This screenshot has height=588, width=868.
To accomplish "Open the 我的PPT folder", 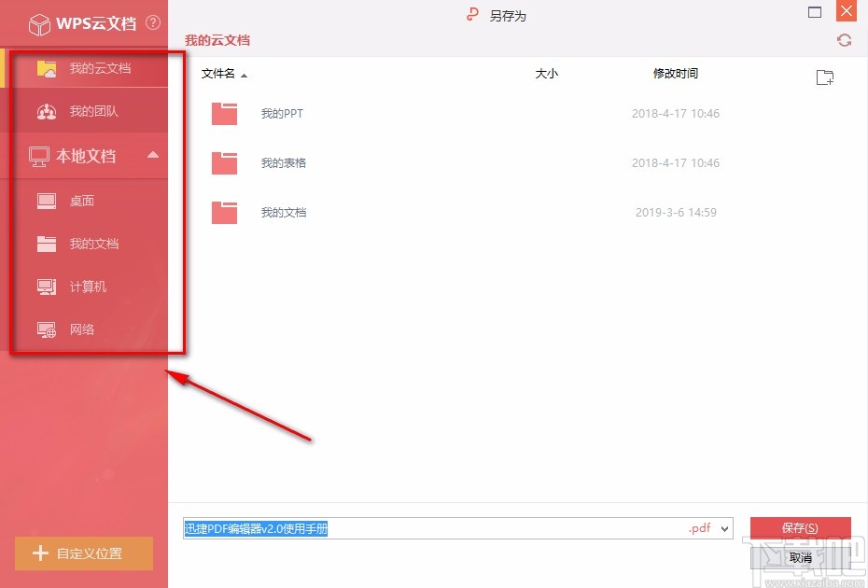I will tap(283, 112).
